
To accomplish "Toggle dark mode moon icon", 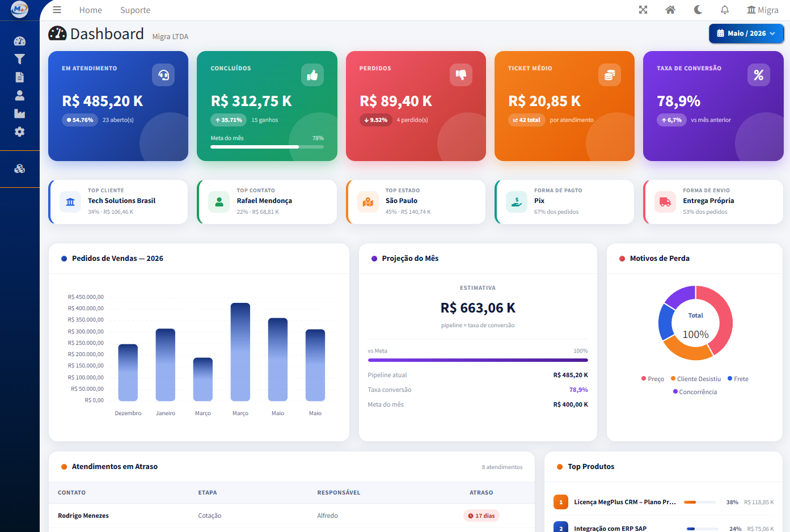I will [698, 10].
